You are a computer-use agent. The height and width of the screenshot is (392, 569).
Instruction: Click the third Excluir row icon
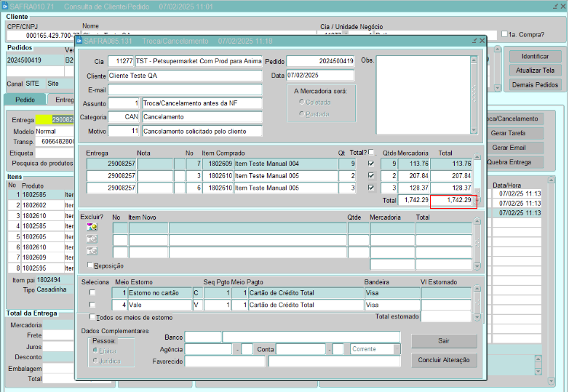click(x=92, y=252)
